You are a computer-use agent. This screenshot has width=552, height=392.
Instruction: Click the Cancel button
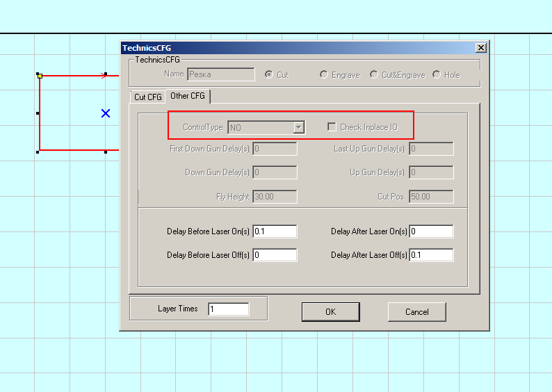click(416, 312)
